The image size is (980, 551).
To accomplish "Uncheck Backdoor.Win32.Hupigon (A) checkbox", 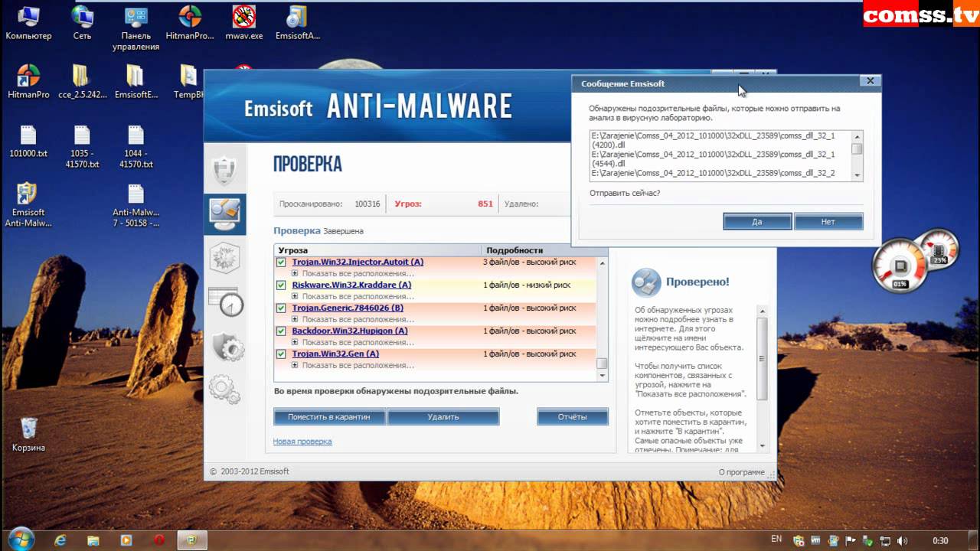I will (x=281, y=331).
